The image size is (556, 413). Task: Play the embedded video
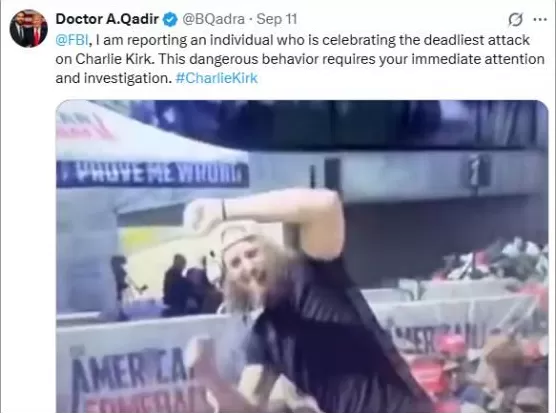click(x=302, y=256)
